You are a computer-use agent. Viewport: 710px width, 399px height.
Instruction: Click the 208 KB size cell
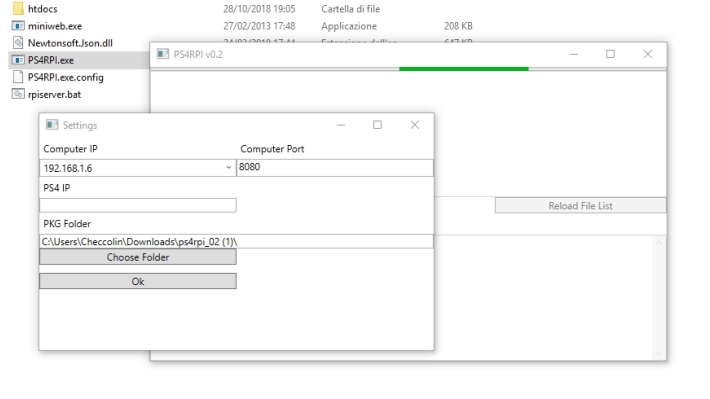click(x=458, y=26)
